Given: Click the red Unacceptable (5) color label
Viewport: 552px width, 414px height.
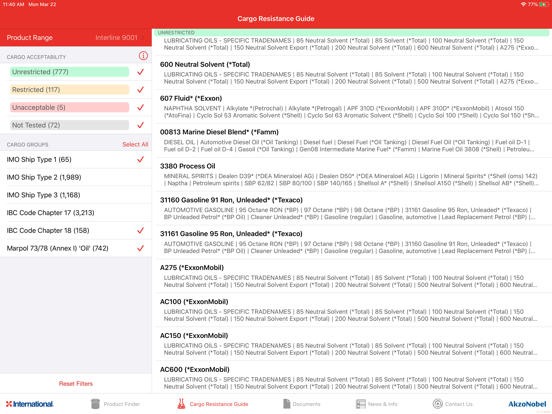Looking at the screenshot, I should pyautogui.click(x=69, y=107).
